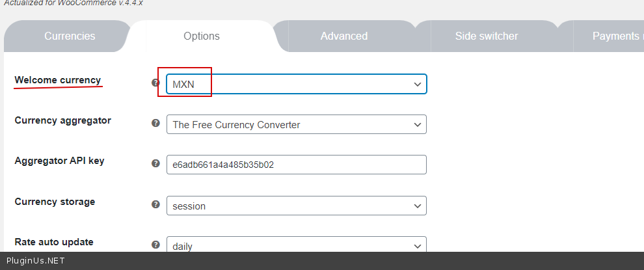Click the help icon beside Currency storage
This screenshot has width=644, height=270.
tap(155, 204)
